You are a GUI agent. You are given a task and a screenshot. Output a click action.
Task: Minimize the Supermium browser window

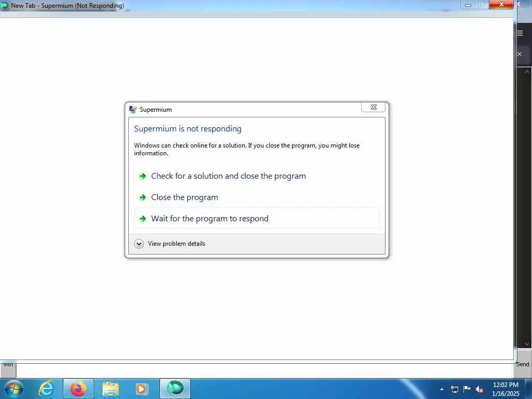coord(468,5)
